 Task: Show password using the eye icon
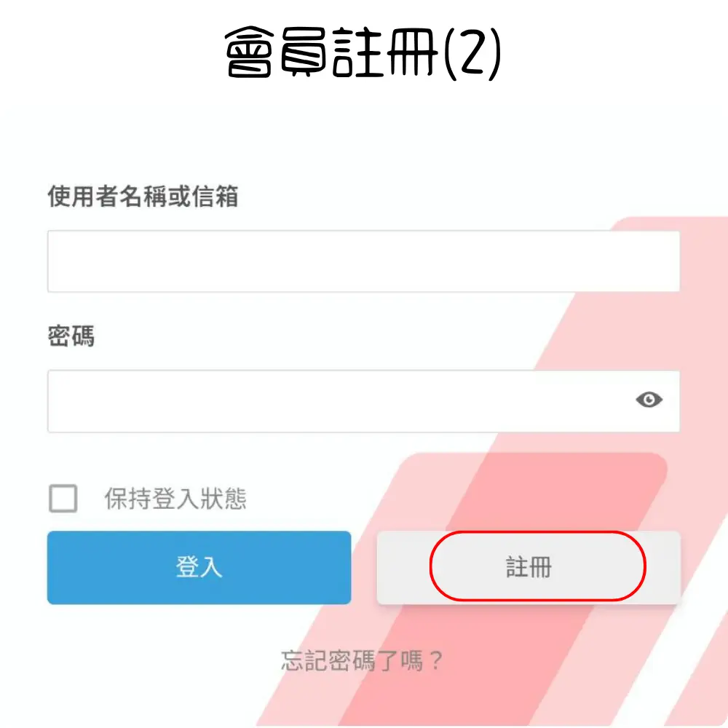pos(649,400)
